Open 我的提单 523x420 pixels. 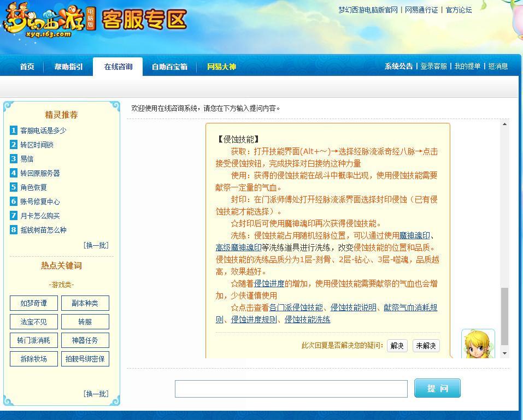click(x=467, y=66)
